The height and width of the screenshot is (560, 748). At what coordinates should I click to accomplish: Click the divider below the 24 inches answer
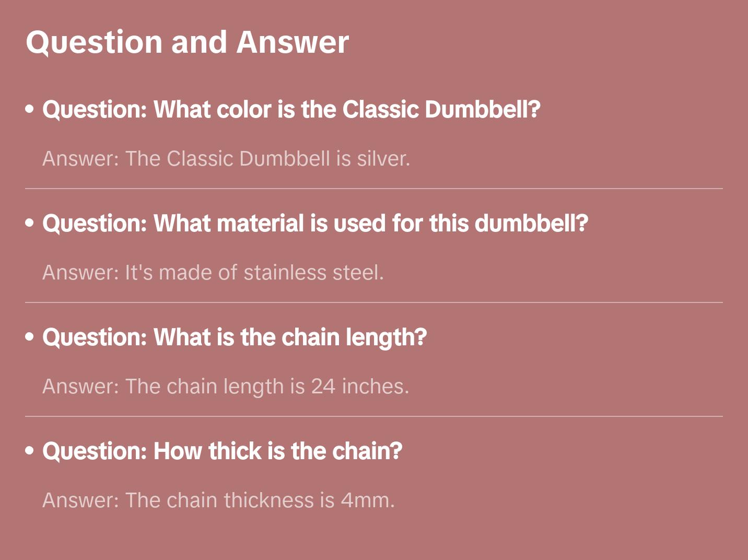(374, 416)
